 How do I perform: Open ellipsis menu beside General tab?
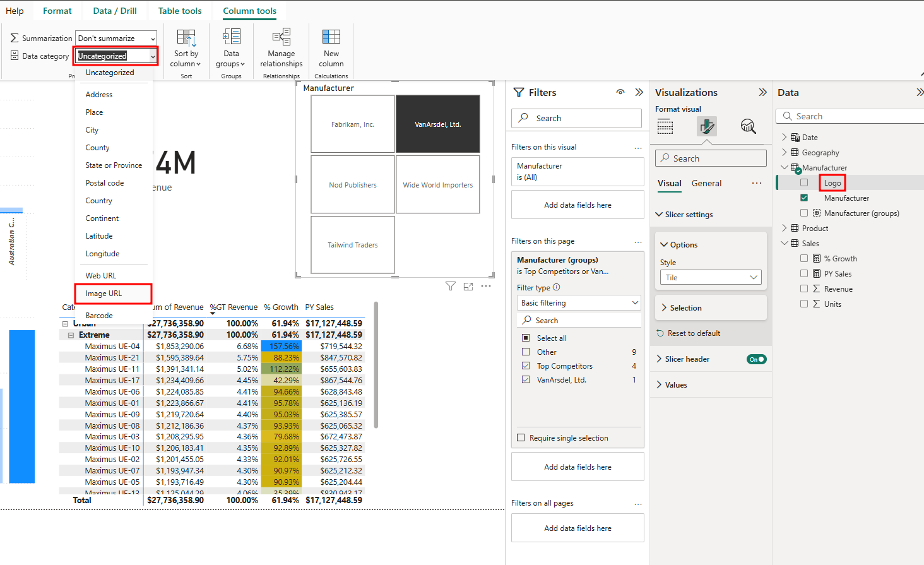[x=757, y=183]
